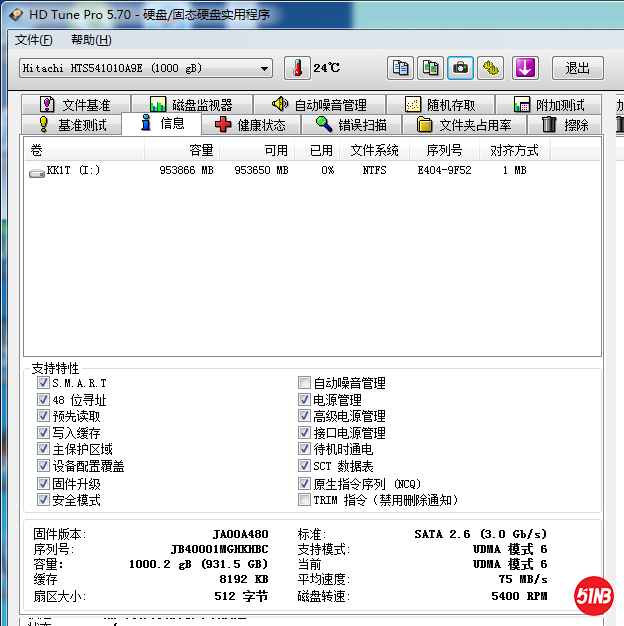This screenshot has height=626, width=624.
Task: Click the purple down arrow save icon
Action: click(525, 68)
